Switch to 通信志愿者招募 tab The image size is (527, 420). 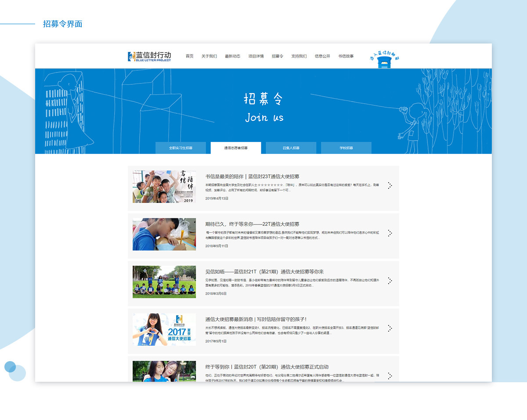point(236,148)
